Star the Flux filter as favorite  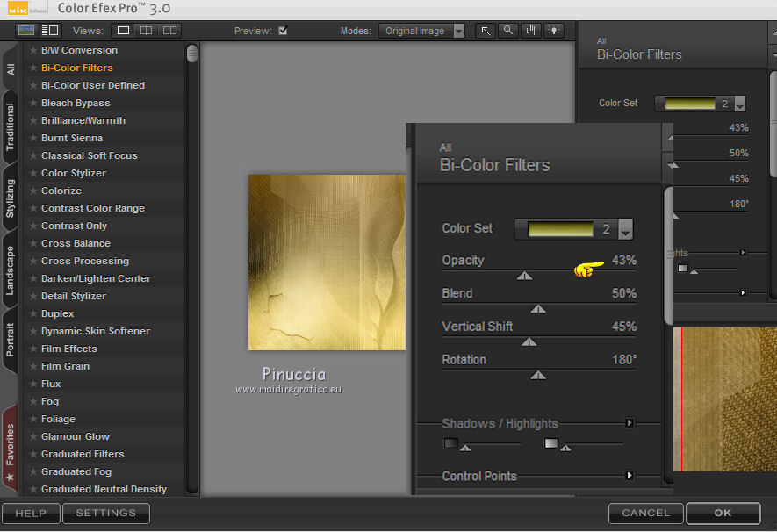[x=33, y=384]
